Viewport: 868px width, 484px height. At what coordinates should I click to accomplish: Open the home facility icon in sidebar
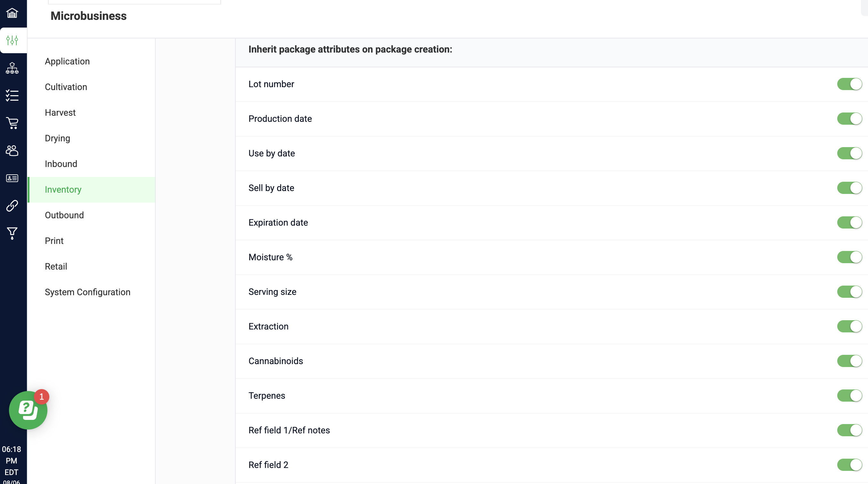12,13
